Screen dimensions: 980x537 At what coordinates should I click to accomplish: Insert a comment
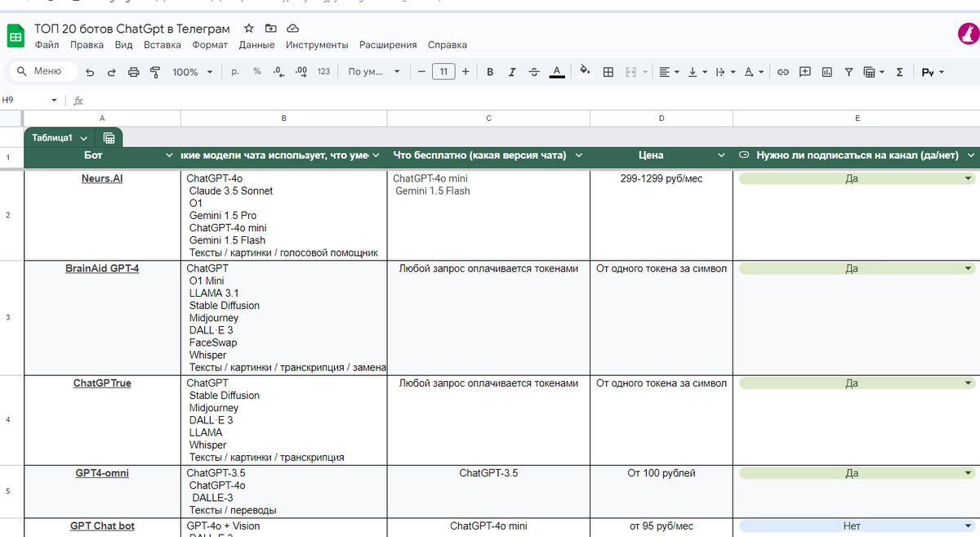805,72
